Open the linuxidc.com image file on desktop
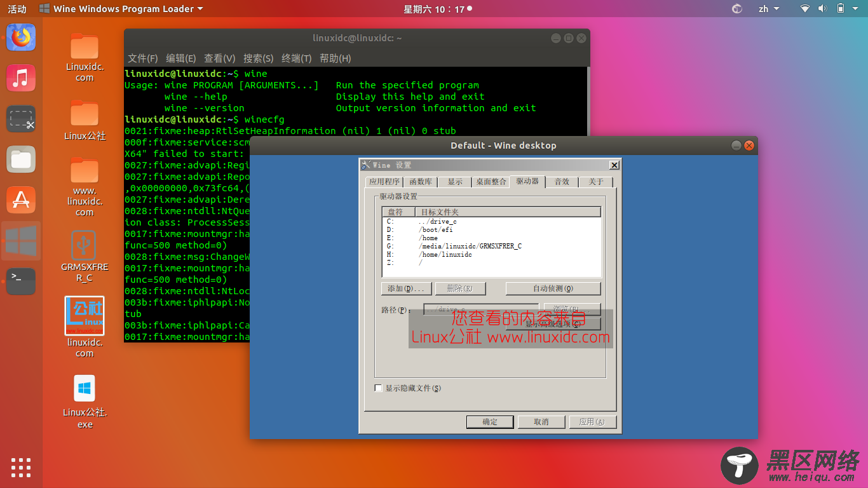The height and width of the screenshot is (488, 868). point(85,327)
